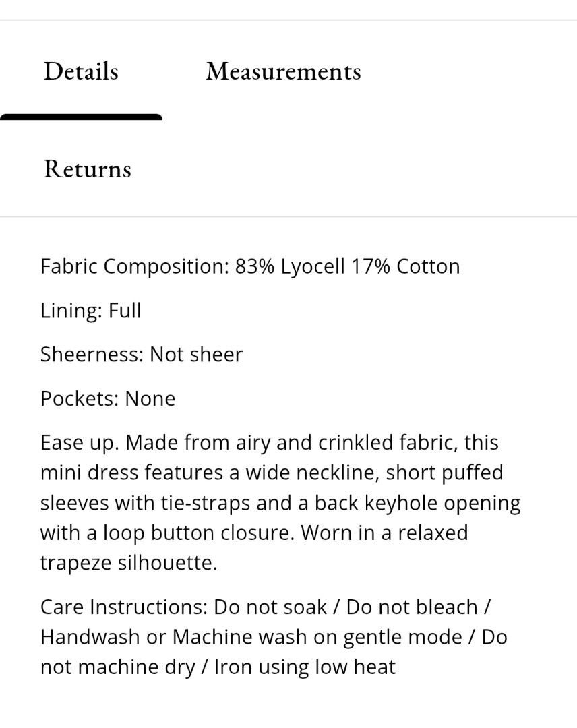Click the text "17% Cotton"
Screen dimensions: 577x728
pyautogui.click(x=406, y=266)
